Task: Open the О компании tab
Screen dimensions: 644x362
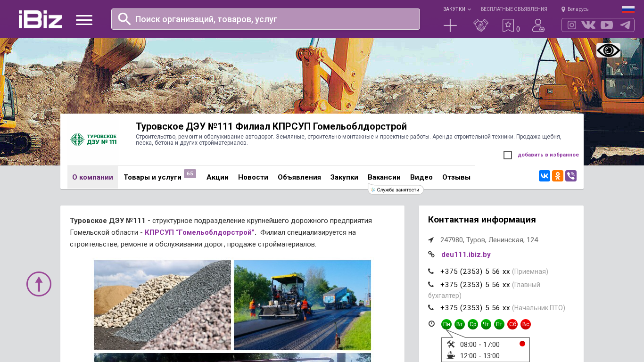Action: point(92,177)
